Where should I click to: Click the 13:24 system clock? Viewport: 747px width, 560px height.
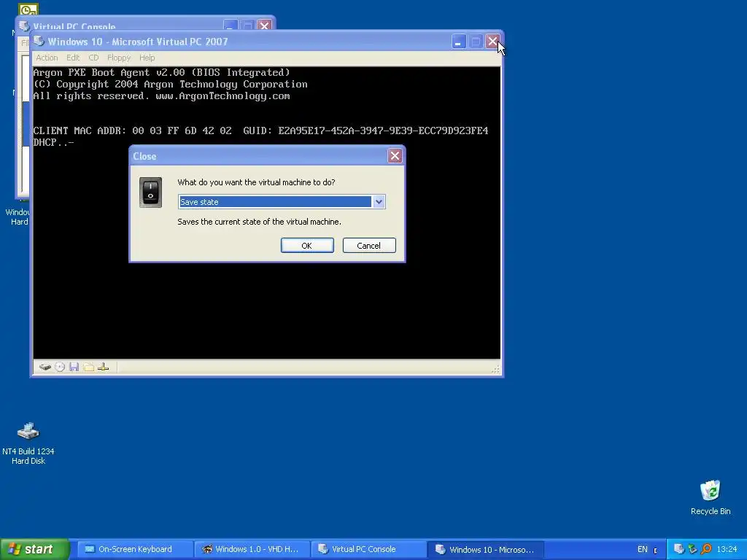click(727, 550)
